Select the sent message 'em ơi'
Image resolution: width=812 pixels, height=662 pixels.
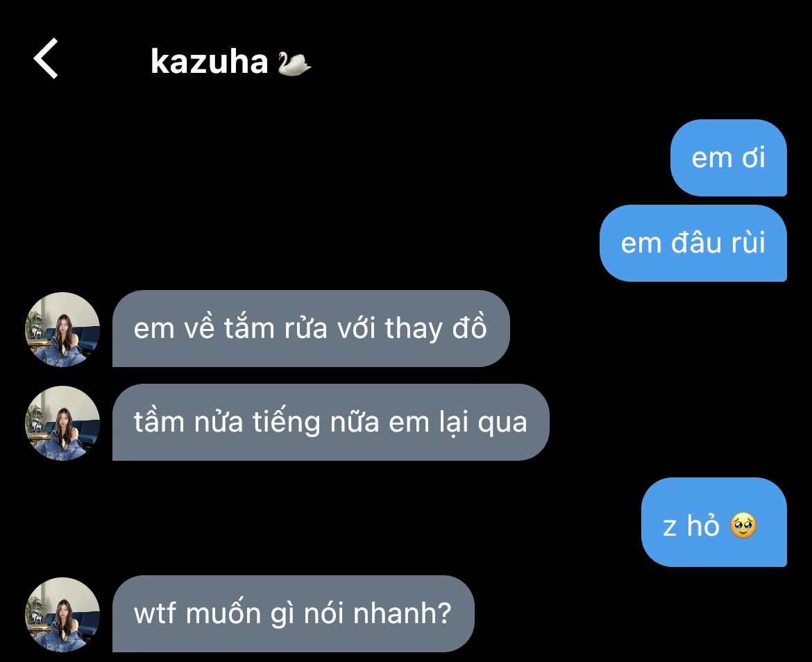[728, 158]
